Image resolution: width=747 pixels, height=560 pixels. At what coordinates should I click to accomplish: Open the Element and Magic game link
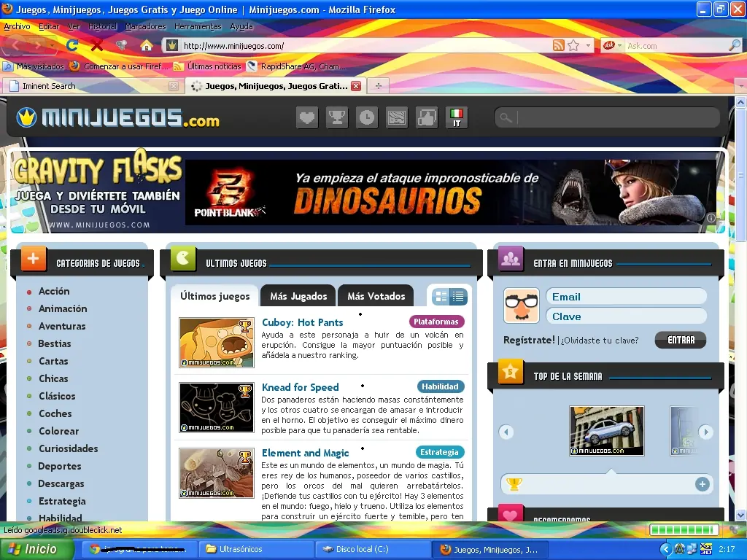pos(305,453)
